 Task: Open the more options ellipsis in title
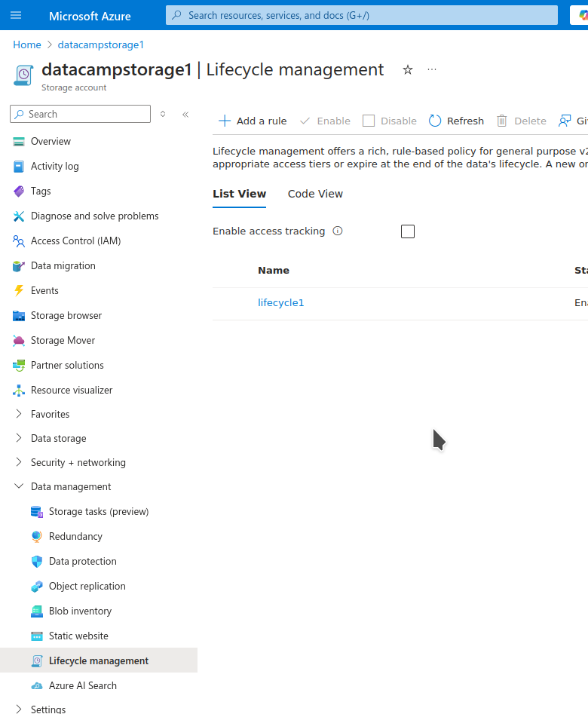(x=432, y=69)
